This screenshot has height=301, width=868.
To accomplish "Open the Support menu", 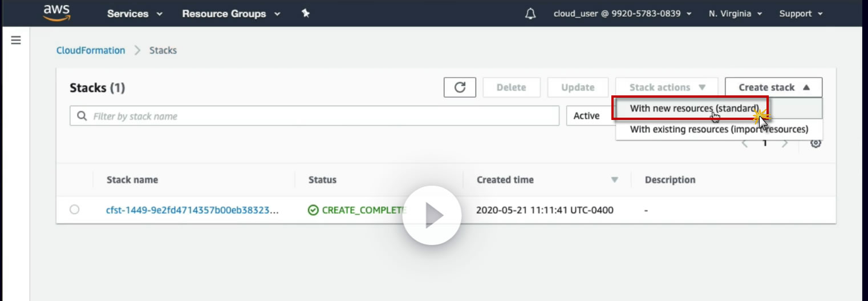I will click(801, 14).
